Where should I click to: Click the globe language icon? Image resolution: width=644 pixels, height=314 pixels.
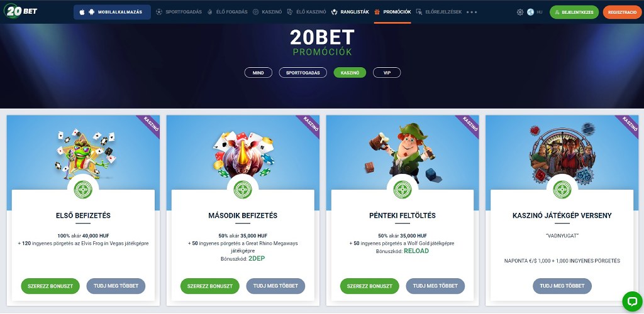530,13
